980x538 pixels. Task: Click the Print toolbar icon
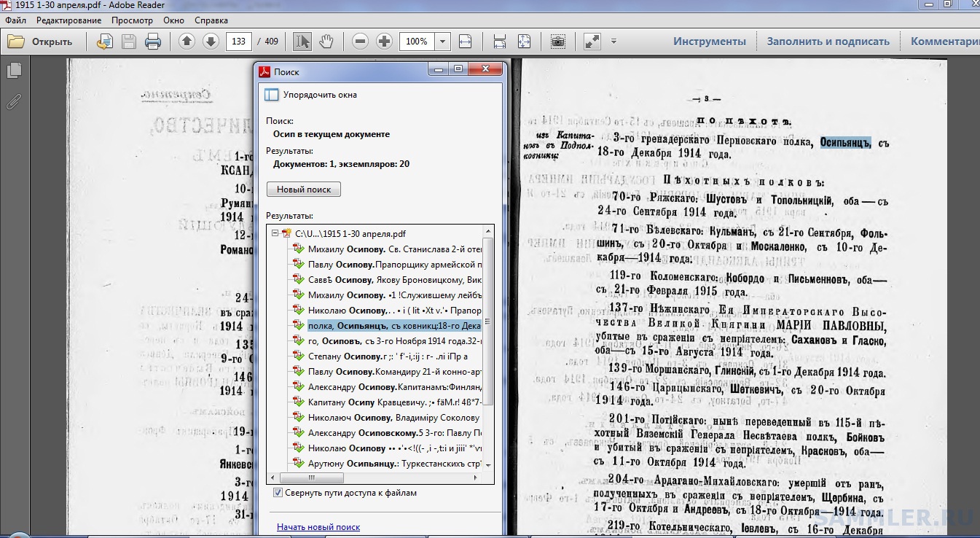pos(153,42)
